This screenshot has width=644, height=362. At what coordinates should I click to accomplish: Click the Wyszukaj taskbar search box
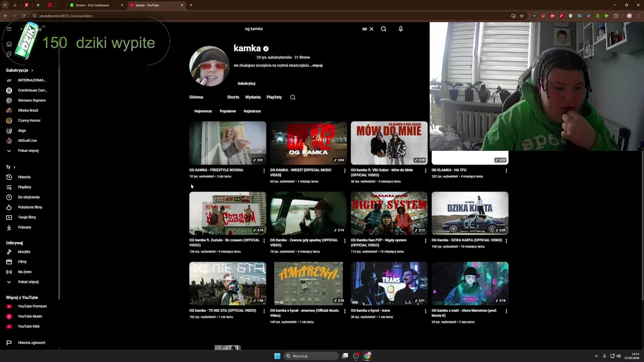(311, 356)
